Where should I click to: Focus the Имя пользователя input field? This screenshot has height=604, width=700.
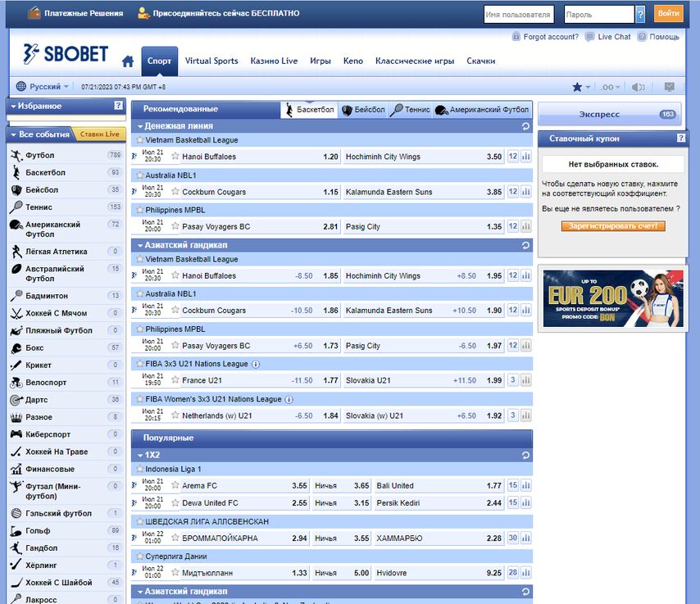point(519,14)
